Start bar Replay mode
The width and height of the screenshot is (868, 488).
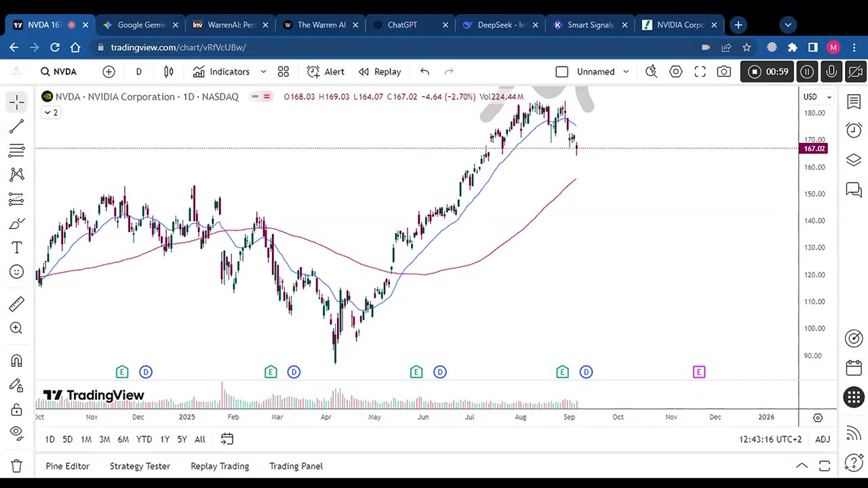(380, 71)
